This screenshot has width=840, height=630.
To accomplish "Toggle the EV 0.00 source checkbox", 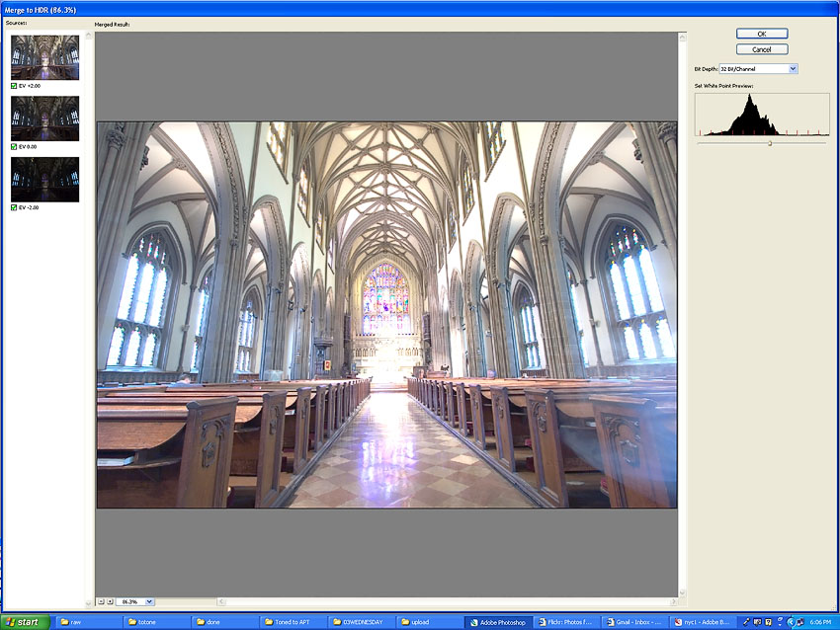I will tap(14, 146).
